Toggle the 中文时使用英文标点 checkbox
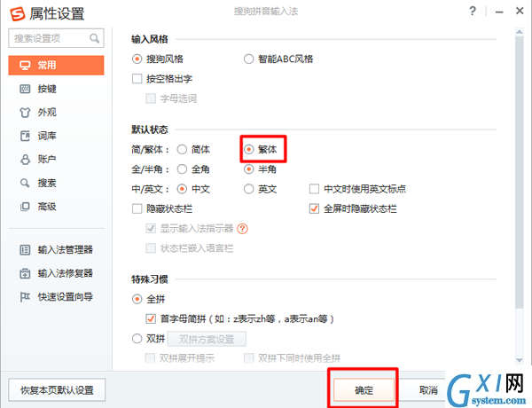 [x=314, y=189]
